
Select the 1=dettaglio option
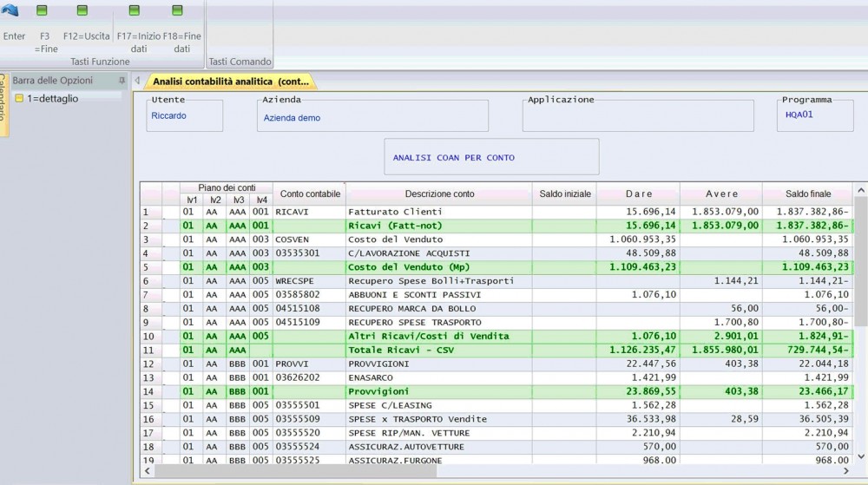tap(52, 98)
